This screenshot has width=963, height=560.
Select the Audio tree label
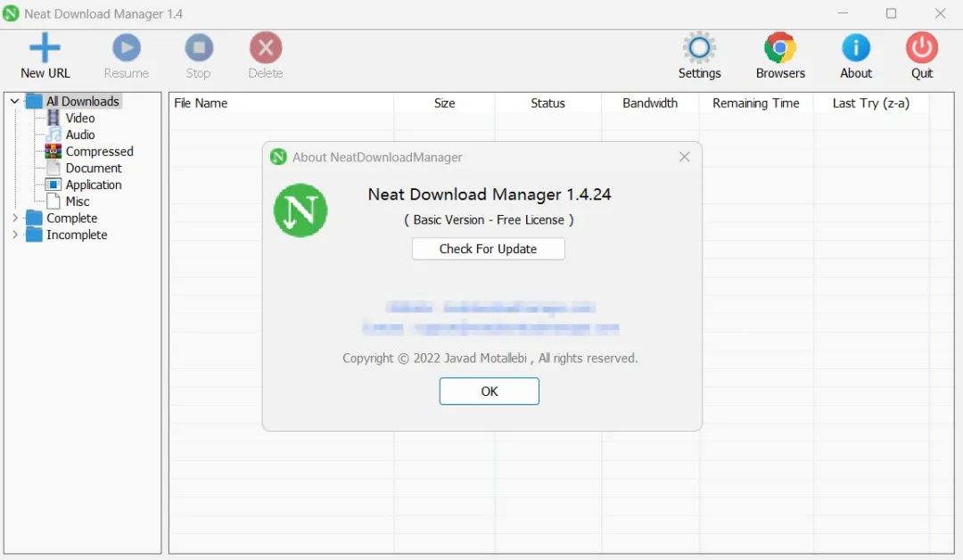tap(80, 135)
